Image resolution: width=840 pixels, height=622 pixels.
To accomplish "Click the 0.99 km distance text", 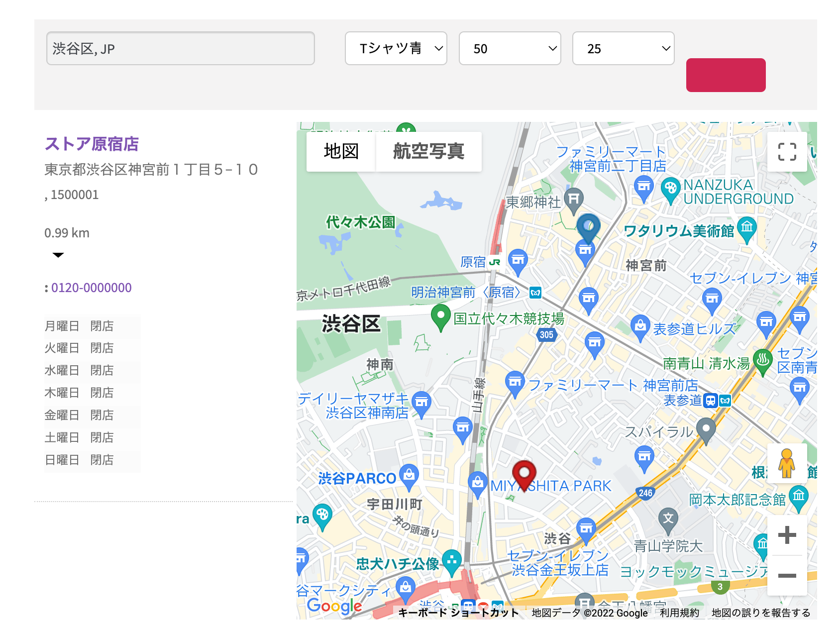I will pyautogui.click(x=67, y=233).
